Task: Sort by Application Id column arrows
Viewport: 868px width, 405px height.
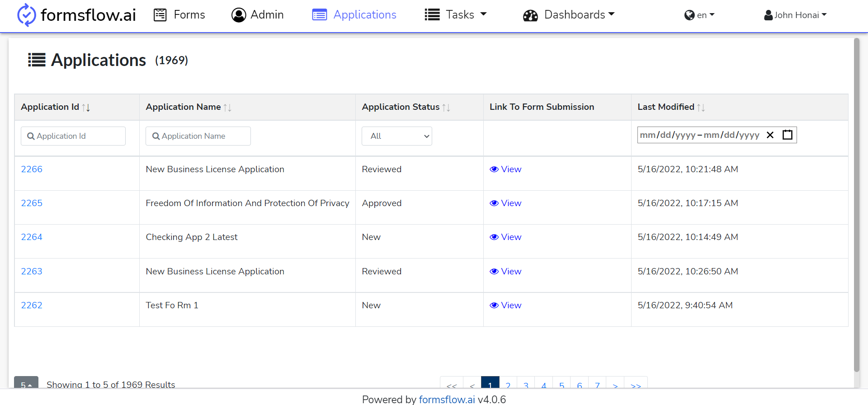Action: point(86,108)
